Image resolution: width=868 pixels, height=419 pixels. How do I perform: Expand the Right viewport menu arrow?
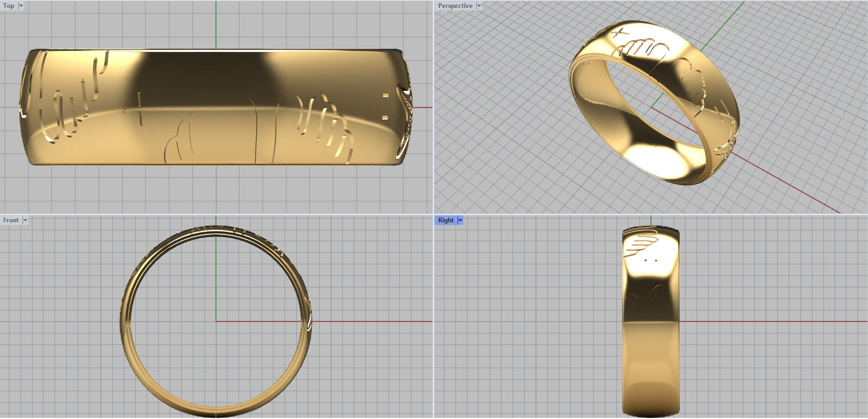coord(460,220)
